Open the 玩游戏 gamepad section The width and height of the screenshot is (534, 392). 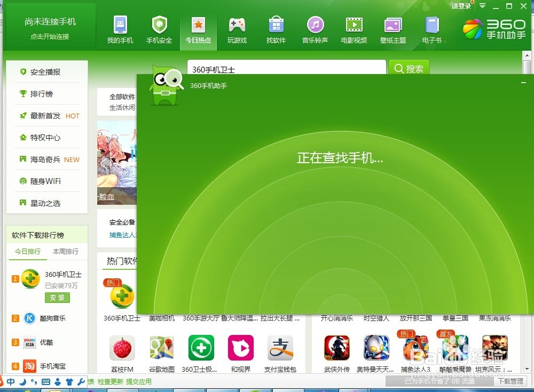pyautogui.click(x=237, y=30)
